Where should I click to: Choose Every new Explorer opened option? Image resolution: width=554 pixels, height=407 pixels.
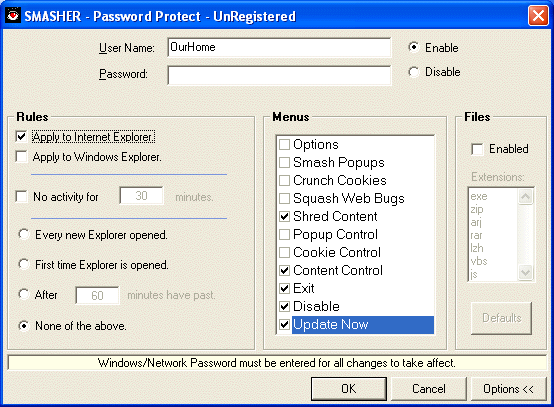click(24, 235)
